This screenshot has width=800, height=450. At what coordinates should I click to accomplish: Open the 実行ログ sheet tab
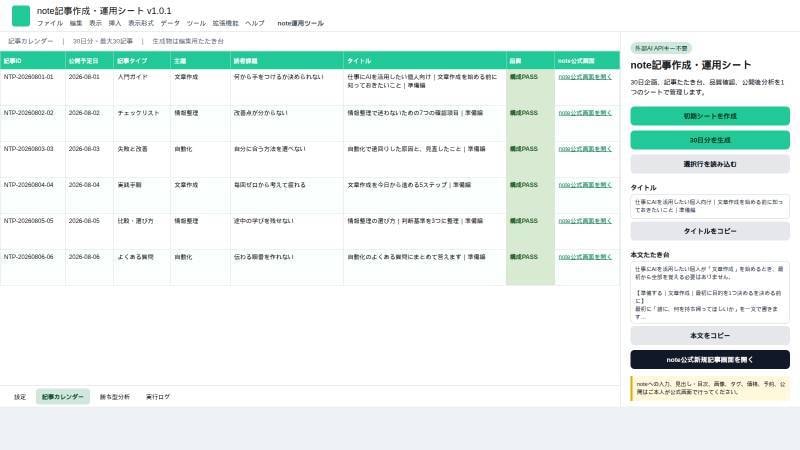tap(158, 396)
